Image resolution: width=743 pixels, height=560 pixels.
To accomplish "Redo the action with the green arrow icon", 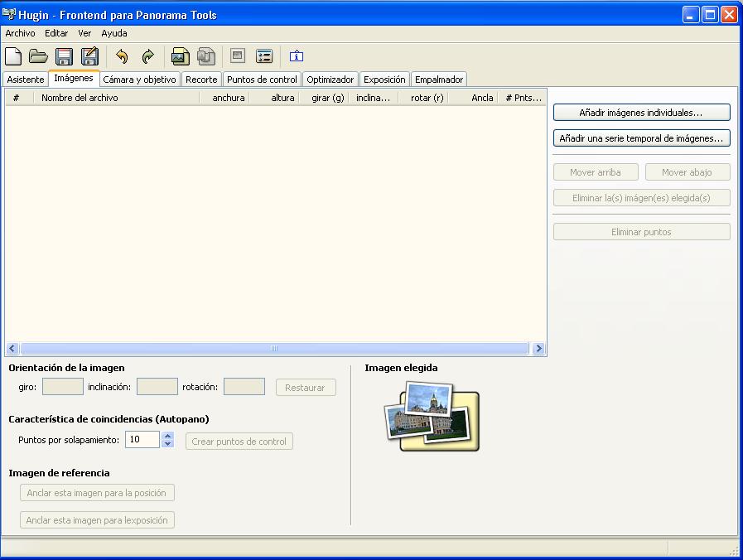I will pyautogui.click(x=148, y=56).
